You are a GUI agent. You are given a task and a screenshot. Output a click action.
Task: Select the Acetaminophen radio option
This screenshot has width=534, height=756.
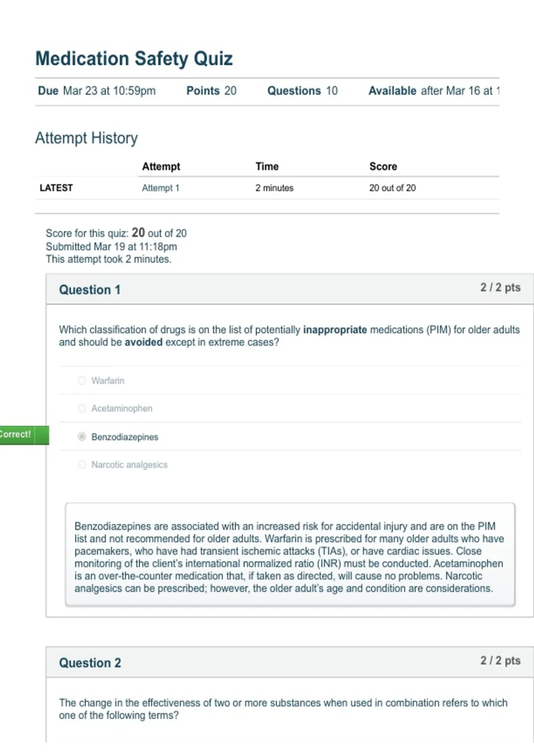[x=82, y=408]
